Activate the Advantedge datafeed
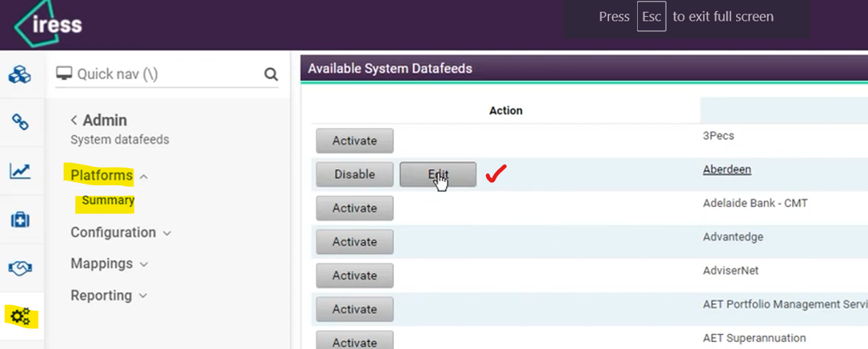868x349 pixels. click(x=355, y=242)
